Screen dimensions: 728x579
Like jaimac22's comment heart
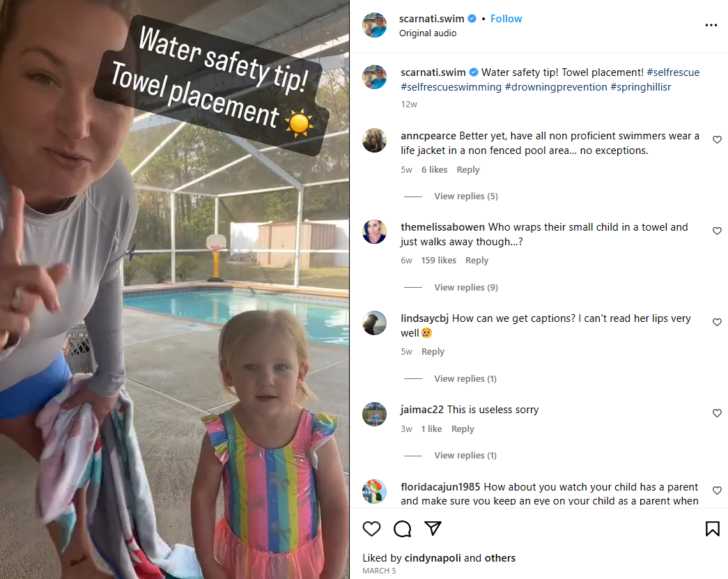(717, 413)
